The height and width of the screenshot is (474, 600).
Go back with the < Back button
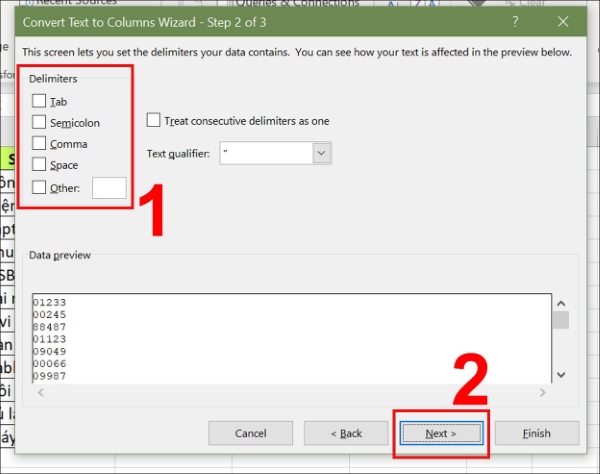(346, 433)
